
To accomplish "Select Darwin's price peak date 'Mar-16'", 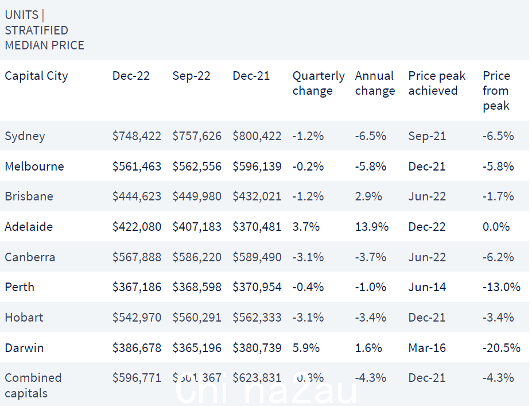I will [x=427, y=347].
